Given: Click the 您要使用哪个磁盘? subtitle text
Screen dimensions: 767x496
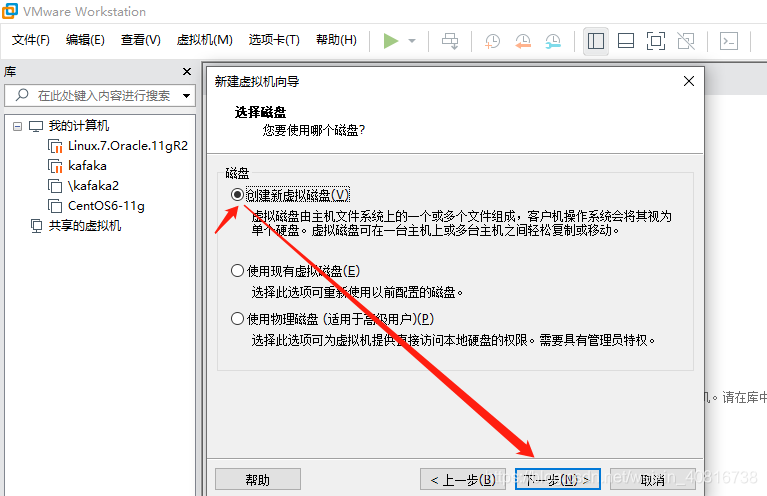Looking at the screenshot, I should tap(314, 130).
